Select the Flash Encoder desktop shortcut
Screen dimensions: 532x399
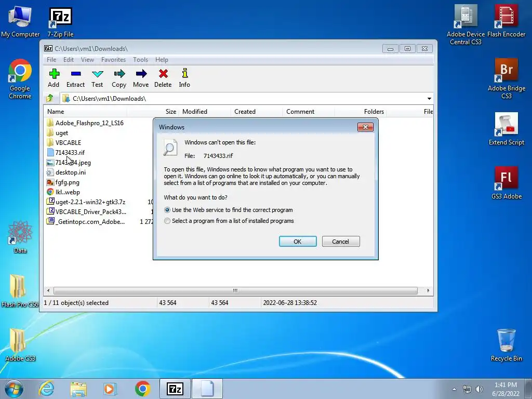click(x=506, y=21)
